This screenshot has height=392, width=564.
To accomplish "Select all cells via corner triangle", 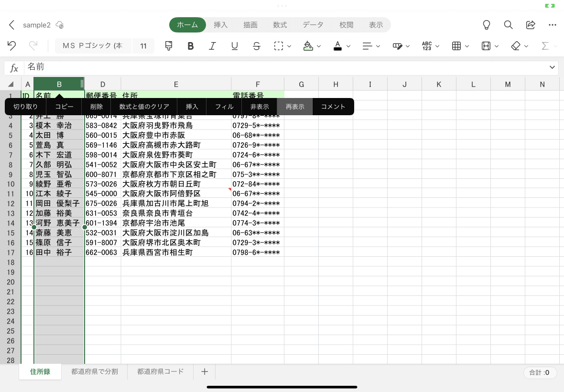I will point(11,84).
